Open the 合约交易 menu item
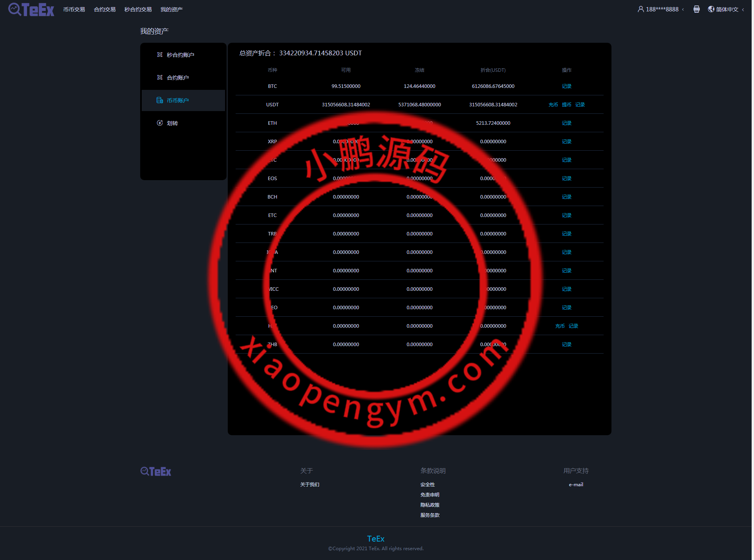Viewport: 754px width, 560px height. [x=104, y=9]
